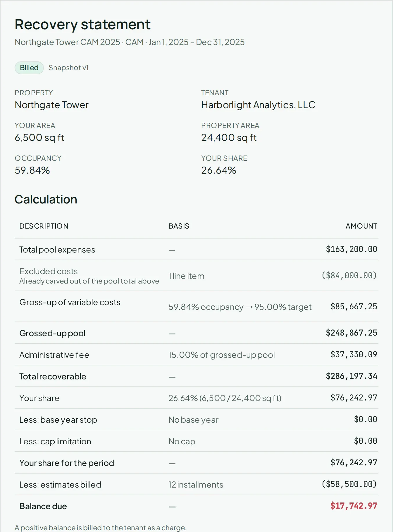Viewport: 393px width, 532px height.
Task: Click the red "$17,742.97" balance amount
Action: click(x=354, y=506)
